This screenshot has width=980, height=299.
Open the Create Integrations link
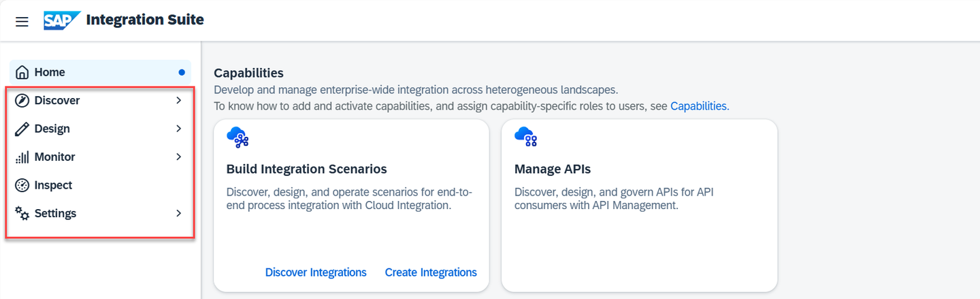[431, 272]
